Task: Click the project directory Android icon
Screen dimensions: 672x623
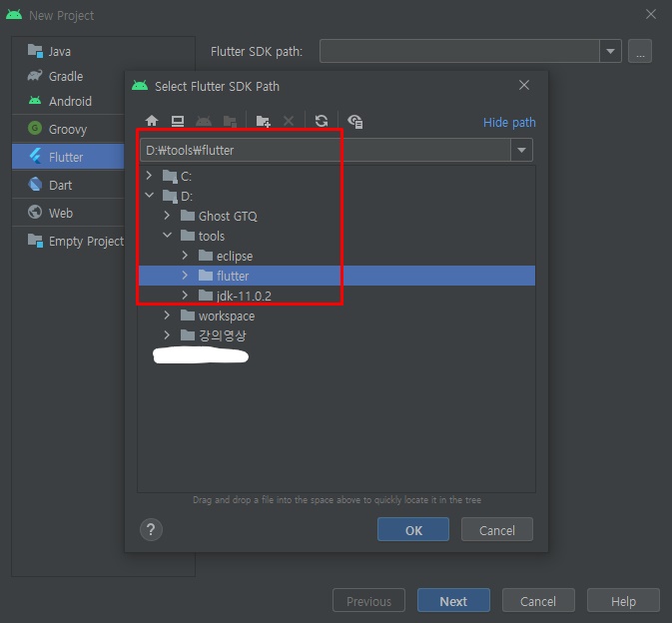Action: (x=204, y=121)
